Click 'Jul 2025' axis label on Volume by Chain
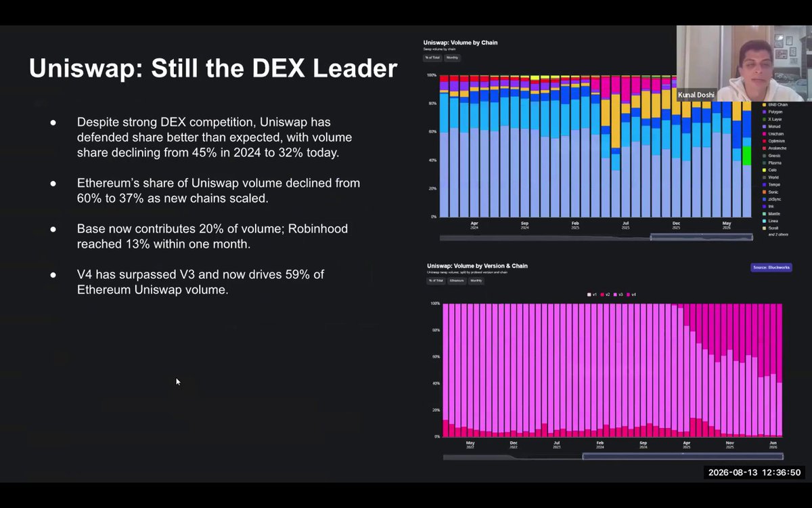The height and width of the screenshot is (508, 812). [x=626, y=224]
